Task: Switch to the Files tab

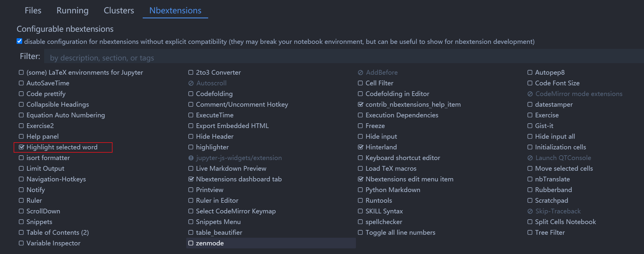Action: [33, 10]
